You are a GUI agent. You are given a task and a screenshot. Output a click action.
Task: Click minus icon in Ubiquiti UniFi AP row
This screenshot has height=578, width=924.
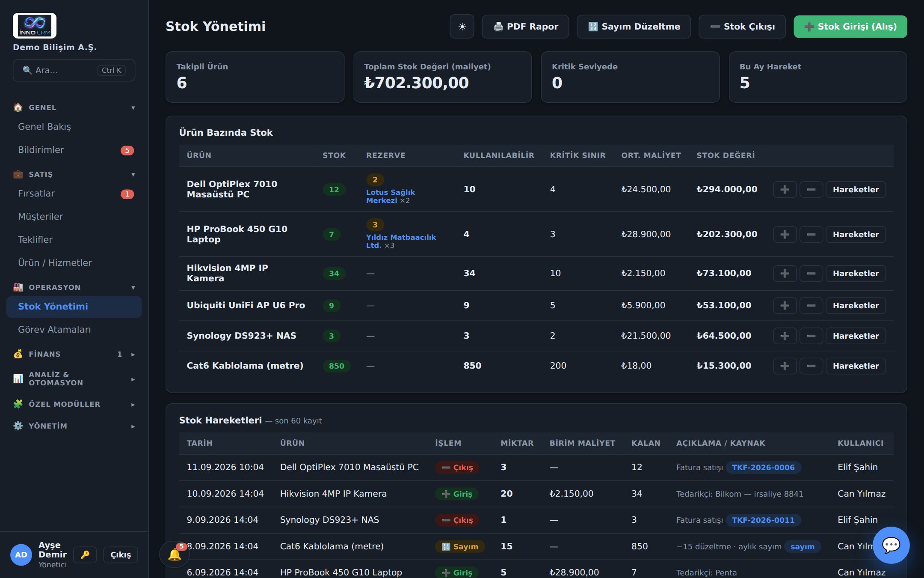(811, 305)
